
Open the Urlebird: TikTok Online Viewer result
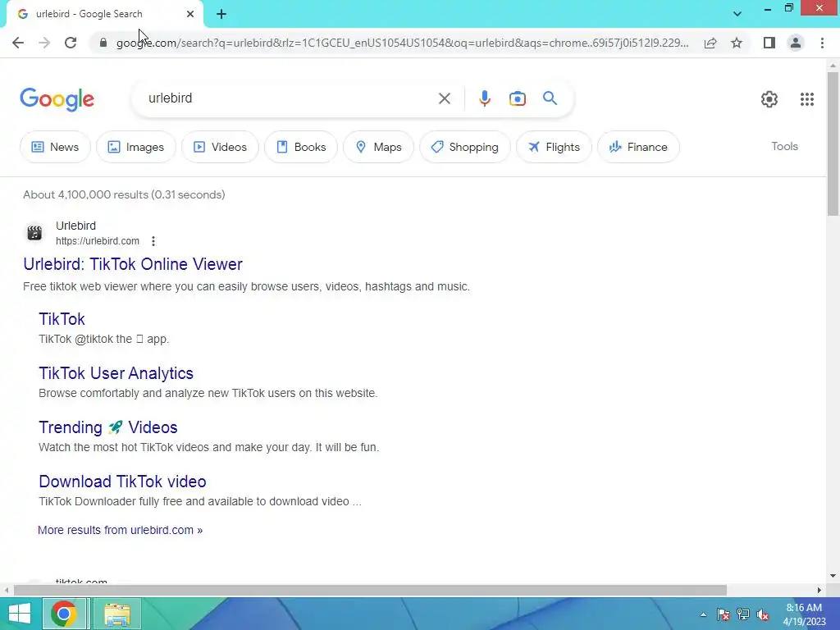[x=133, y=264]
